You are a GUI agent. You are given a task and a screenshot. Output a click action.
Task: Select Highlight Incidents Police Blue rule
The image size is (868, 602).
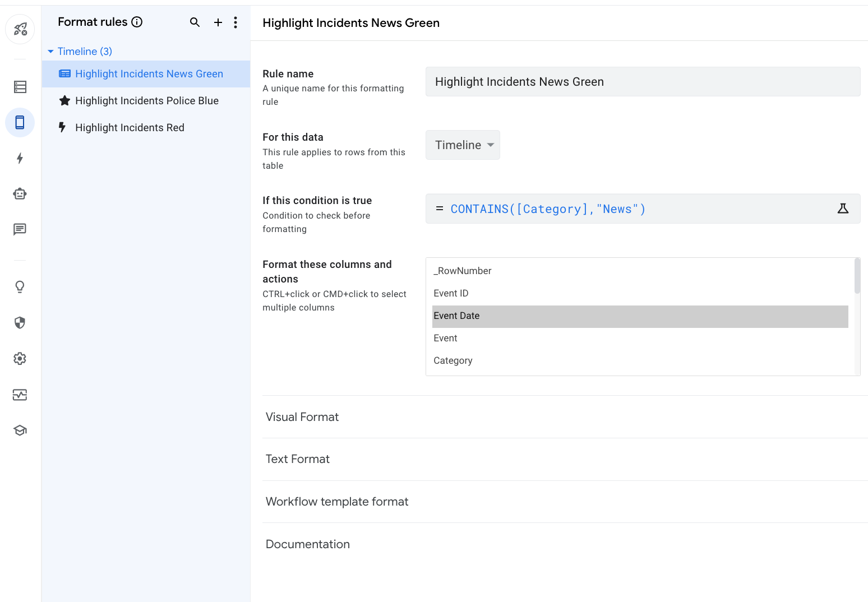146,101
